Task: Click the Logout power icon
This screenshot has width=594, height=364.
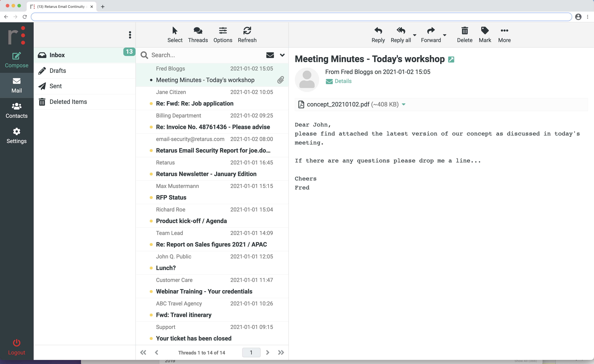Action: click(16, 343)
